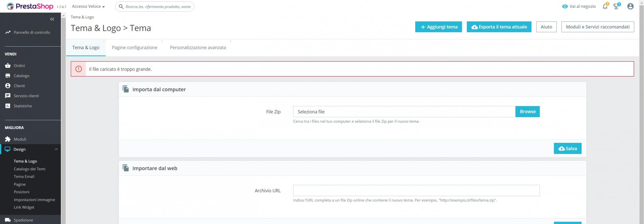
Task: Select Link Widget submenu item
Action: [24, 208]
